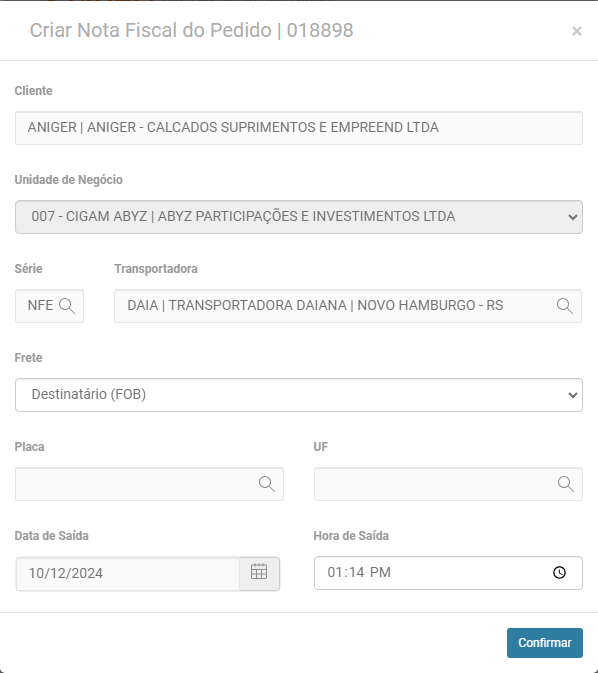The height and width of the screenshot is (673, 598).
Task: Click the Frete label
Action: [x=28, y=358]
